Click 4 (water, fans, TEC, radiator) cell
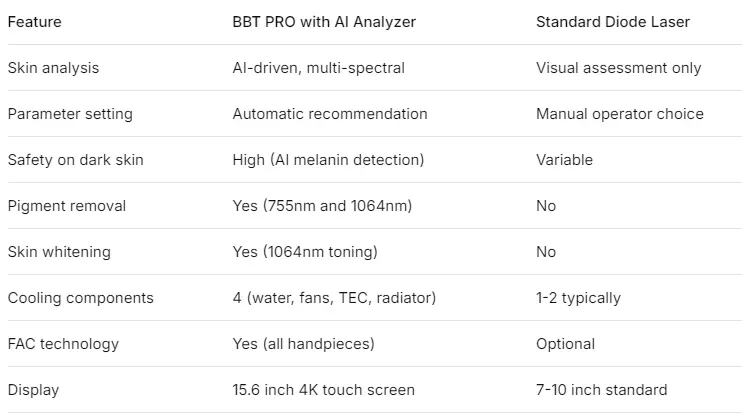 [x=334, y=298]
